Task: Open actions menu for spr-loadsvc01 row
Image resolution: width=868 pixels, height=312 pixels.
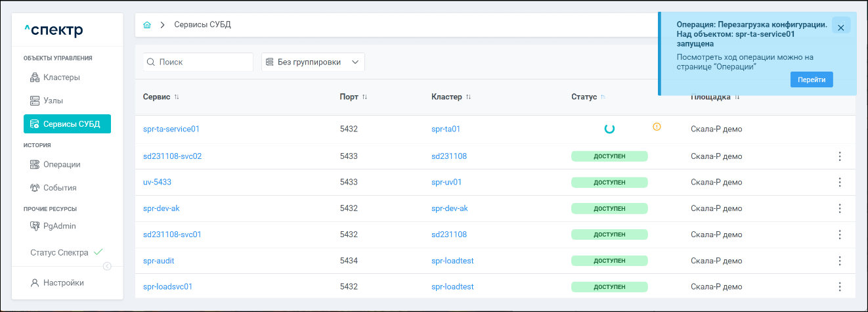Action: (839, 287)
